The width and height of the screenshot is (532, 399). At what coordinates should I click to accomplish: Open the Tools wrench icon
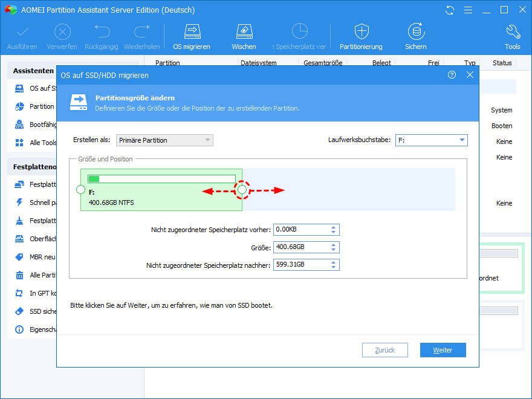click(513, 31)
